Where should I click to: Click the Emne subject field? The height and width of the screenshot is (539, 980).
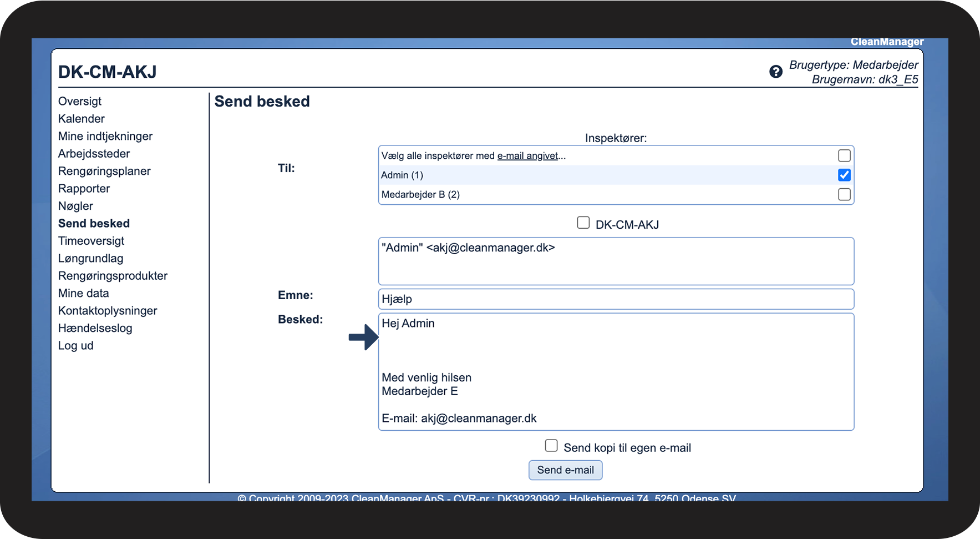616,299
